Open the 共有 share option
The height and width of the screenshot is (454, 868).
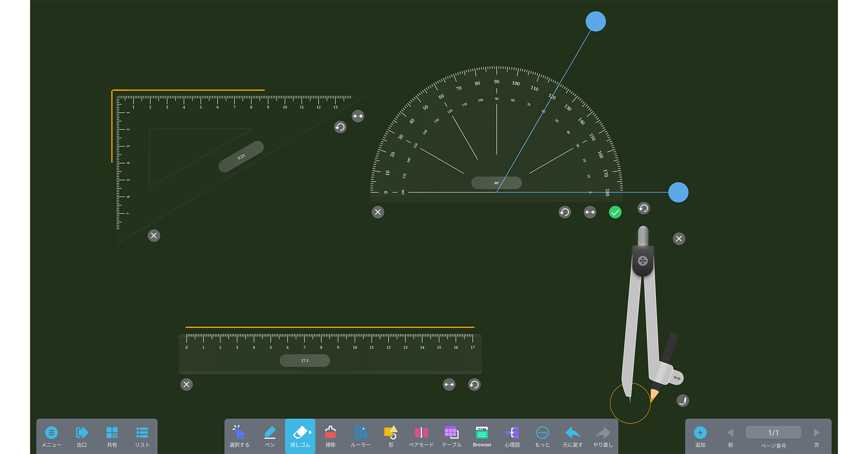112,436
